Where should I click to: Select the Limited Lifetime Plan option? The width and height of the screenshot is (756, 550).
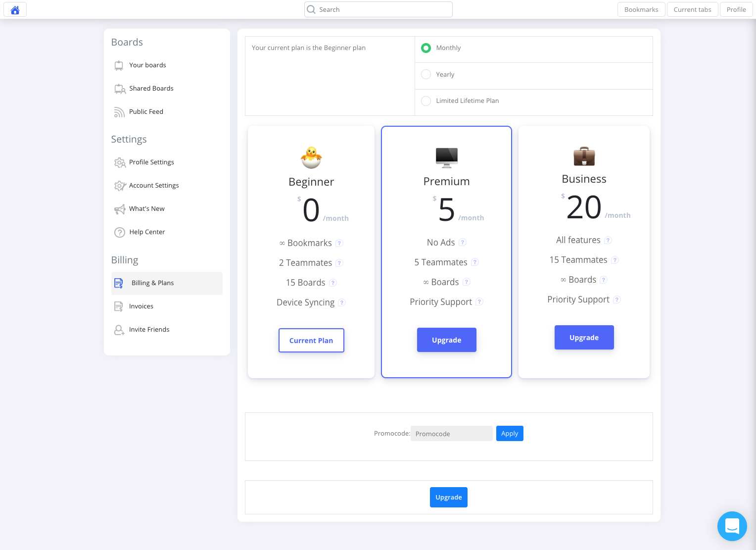[x=426, y=101]
